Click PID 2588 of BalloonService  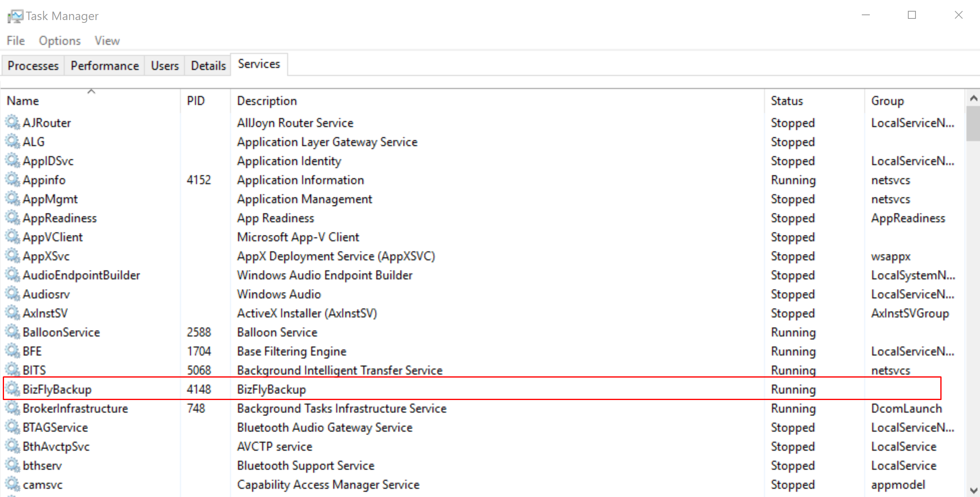(x=199, y=332)
